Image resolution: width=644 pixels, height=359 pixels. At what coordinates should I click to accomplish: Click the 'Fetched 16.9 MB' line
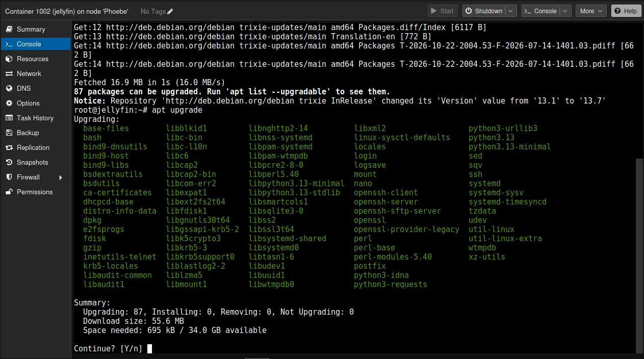click(x=149, y=82)
